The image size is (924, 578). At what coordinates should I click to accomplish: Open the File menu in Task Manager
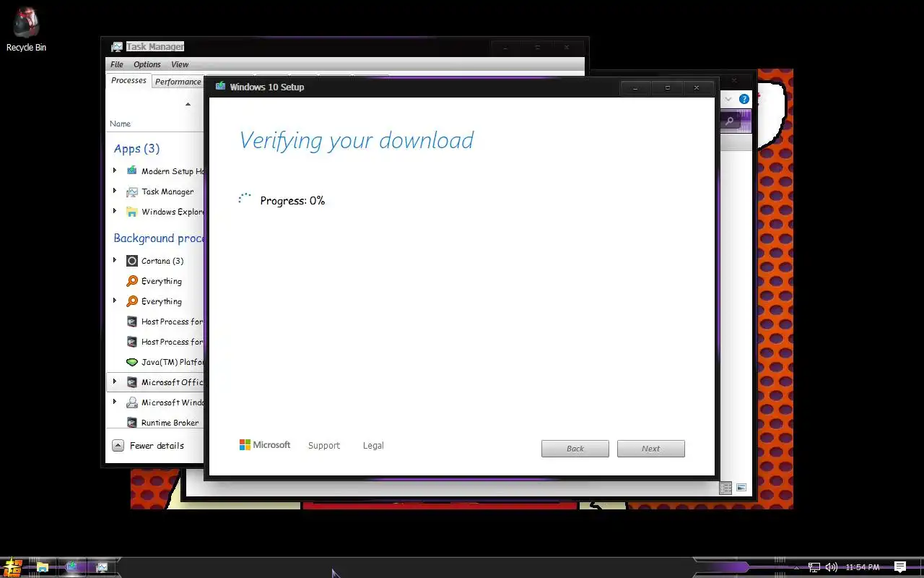point(117,64)
